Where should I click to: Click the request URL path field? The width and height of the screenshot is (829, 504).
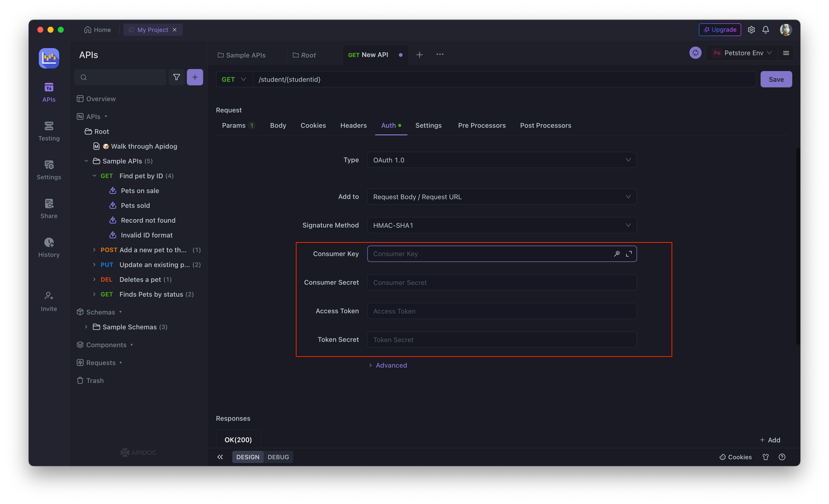pos(504,79)
